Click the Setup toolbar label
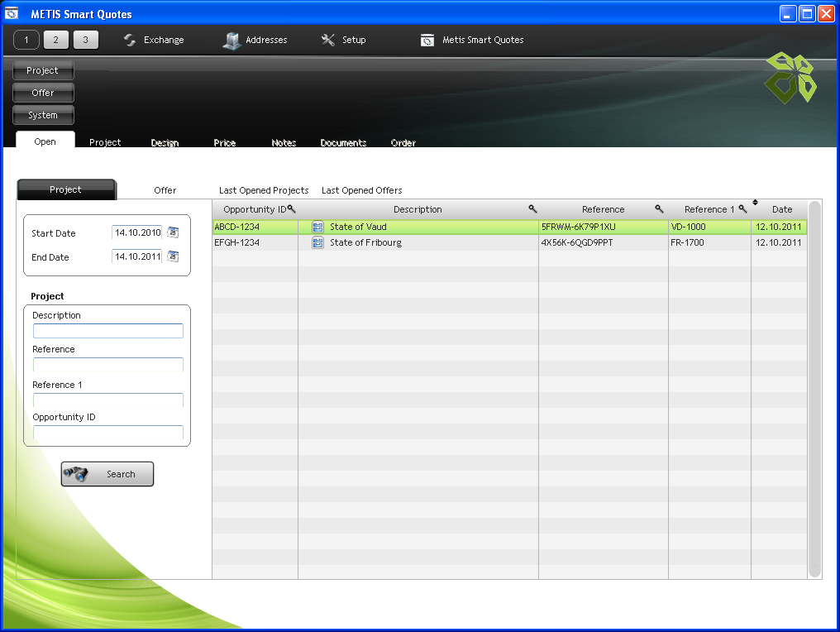This screenshot has height=632, width=840. click(x=354, y=40)
